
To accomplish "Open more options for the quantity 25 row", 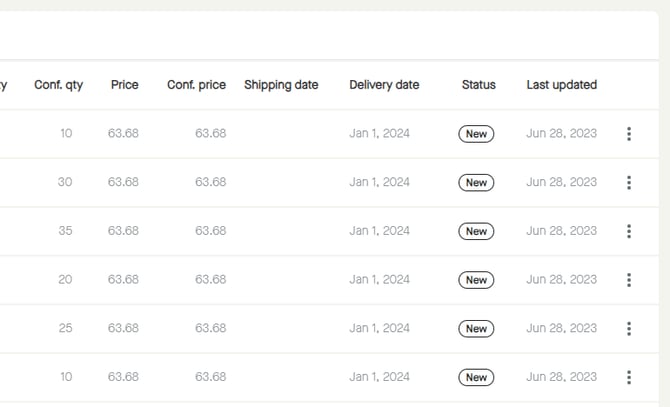I will click(628, 328).
